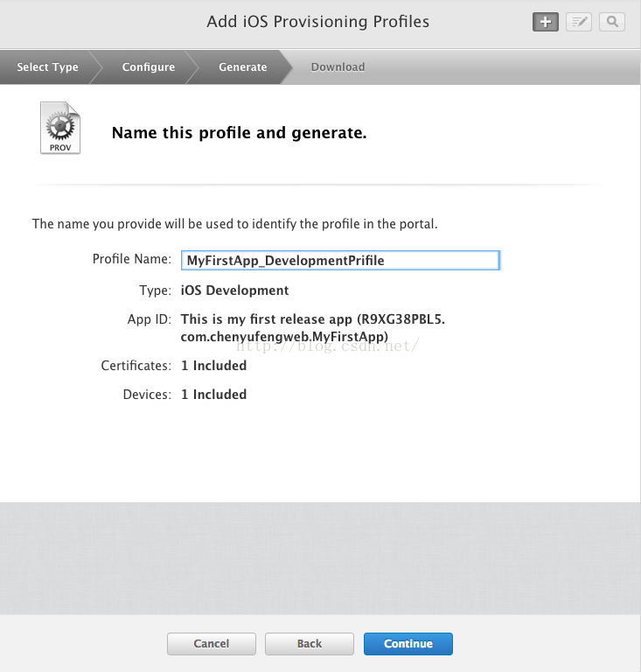
Task: Click the Download step
Action: click(x=338, y=67)
